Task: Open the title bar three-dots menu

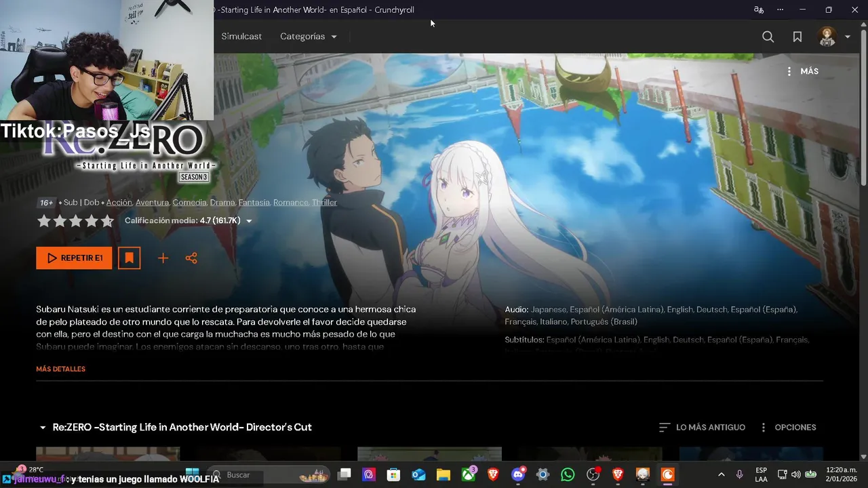Action: point(781,9)
